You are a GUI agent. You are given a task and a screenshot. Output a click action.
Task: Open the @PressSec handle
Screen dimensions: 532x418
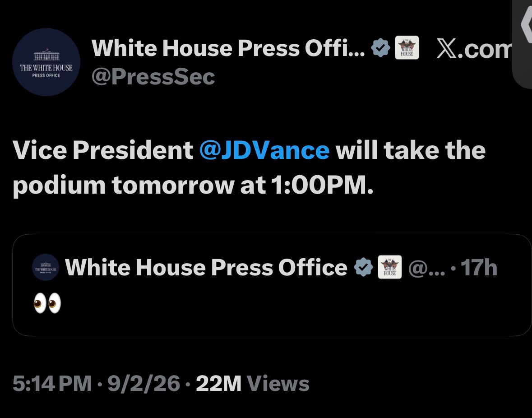153,77
